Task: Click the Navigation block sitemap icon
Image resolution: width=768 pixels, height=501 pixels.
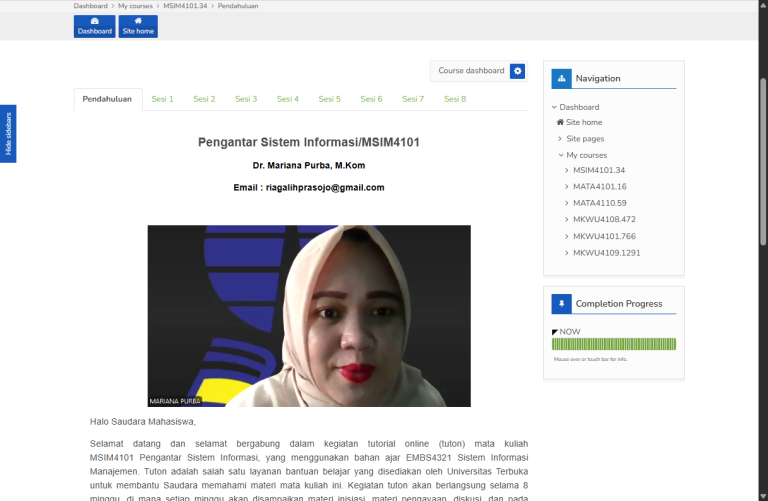Action: tap(561, 78)
